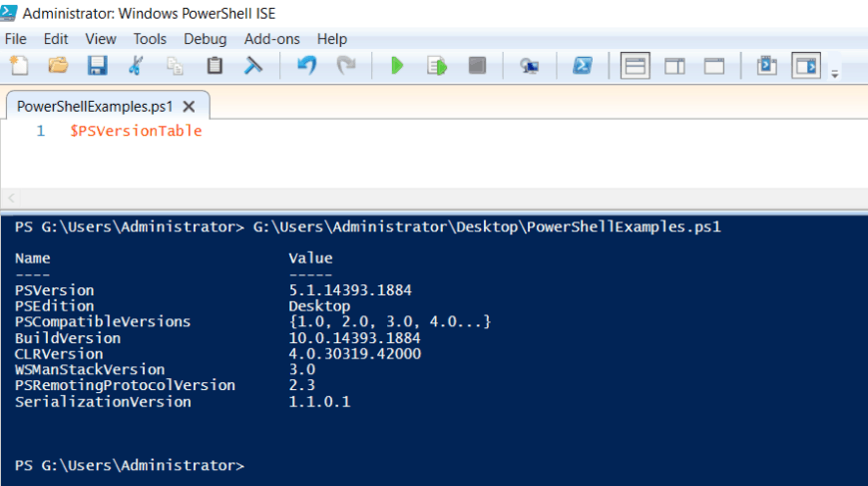Image resolution: width=868 pixels, height=486 pixels.
Task: Click the CLRVersion row name
Action: click(x=59, y=353)
